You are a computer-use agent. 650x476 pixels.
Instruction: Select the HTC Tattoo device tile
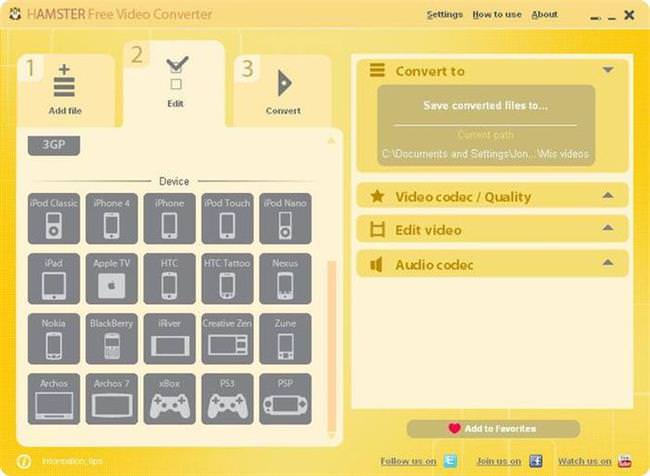(x=227, y=279)
